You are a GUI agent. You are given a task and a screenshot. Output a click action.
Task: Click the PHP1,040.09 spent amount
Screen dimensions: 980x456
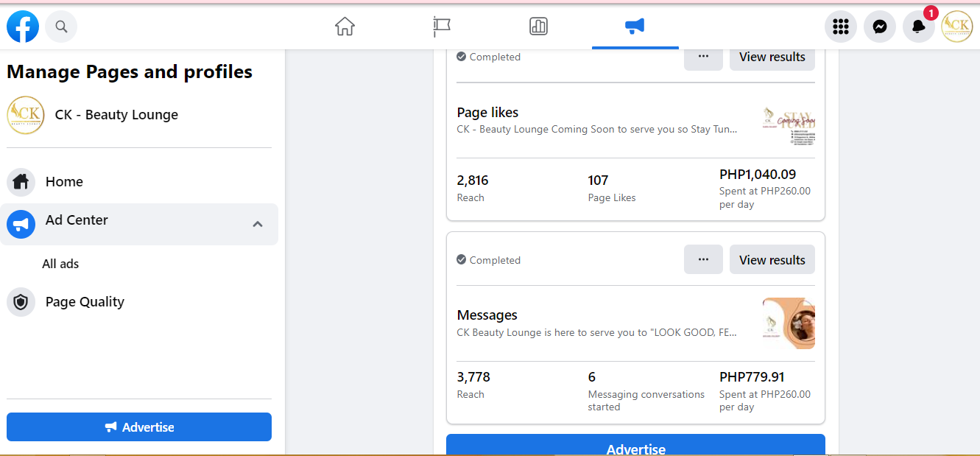(758, 175)
